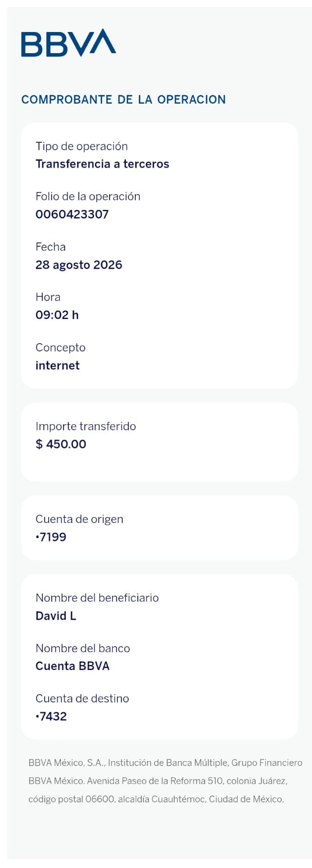The image size is (312, 868).
Task: Click the Tipo de operación label
Action: click(x=82, y=146)
